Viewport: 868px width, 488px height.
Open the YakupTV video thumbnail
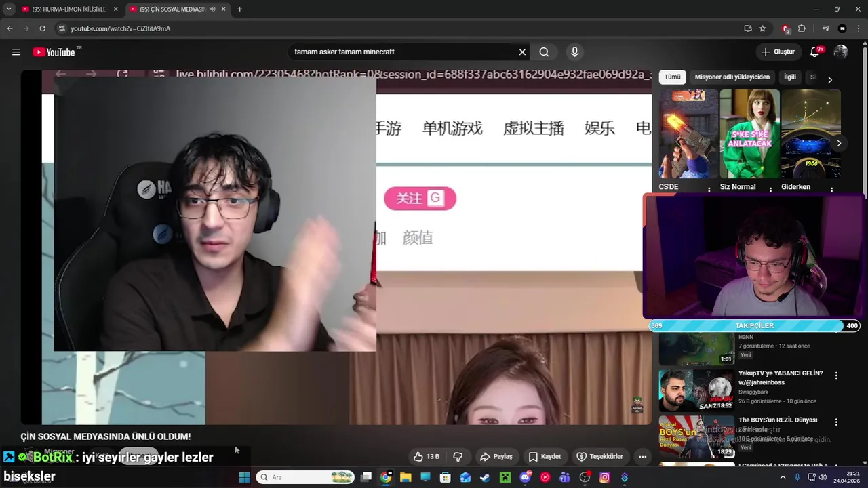[x=696, y=390]
